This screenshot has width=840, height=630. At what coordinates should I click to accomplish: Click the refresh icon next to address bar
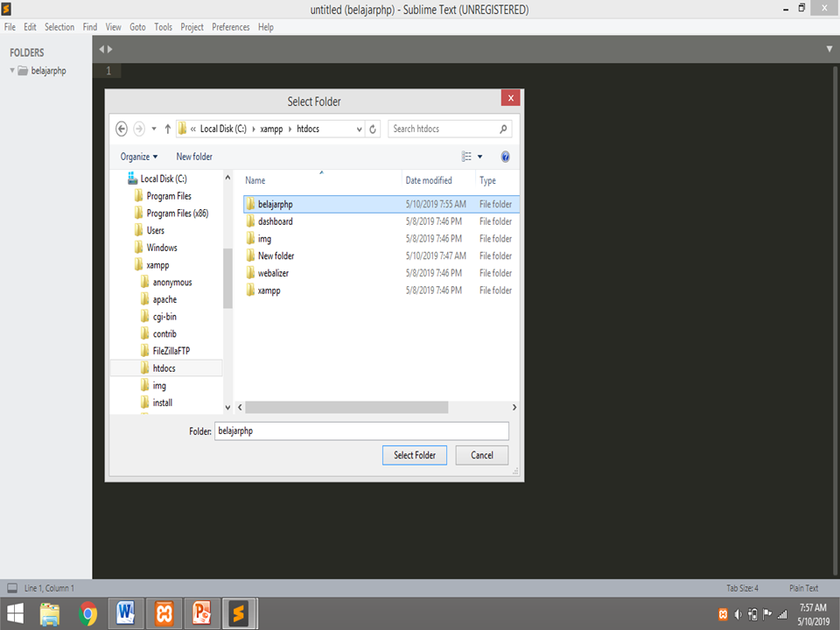pos(372,129)
